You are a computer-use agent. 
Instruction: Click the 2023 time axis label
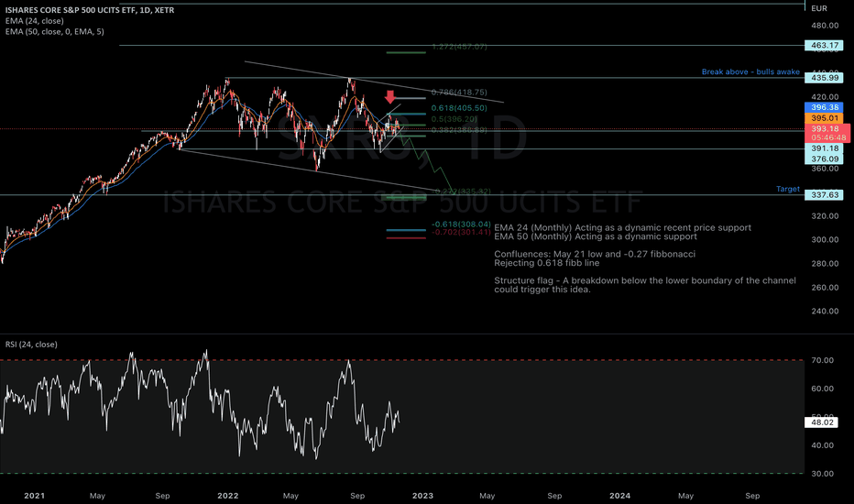pos(422,495)
